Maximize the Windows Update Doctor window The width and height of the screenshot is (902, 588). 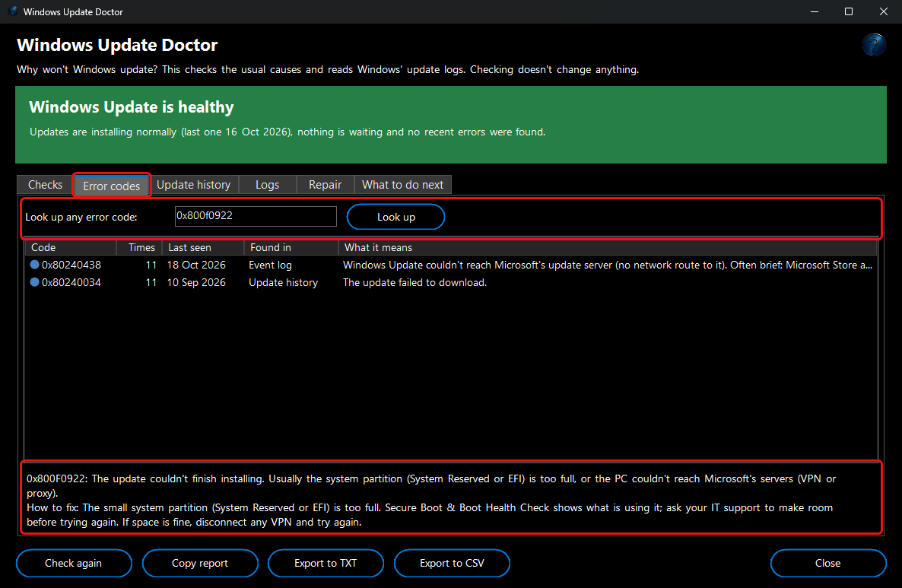click(x=849, y=11)
